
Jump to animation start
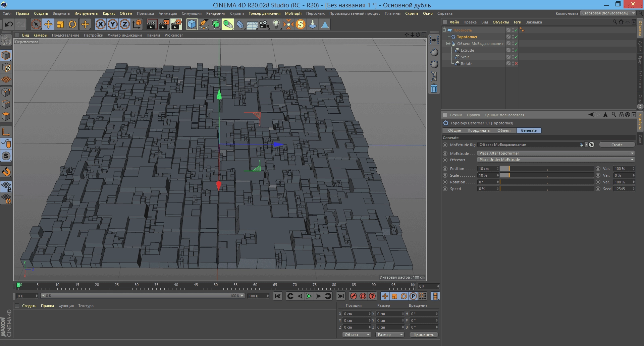coord(278,296)
